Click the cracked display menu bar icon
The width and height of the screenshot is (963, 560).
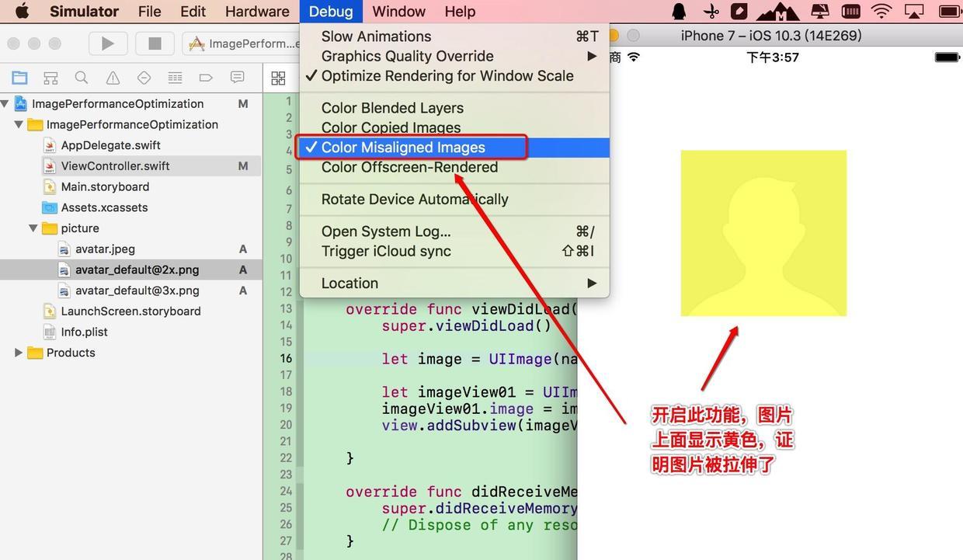pos(820,11)
